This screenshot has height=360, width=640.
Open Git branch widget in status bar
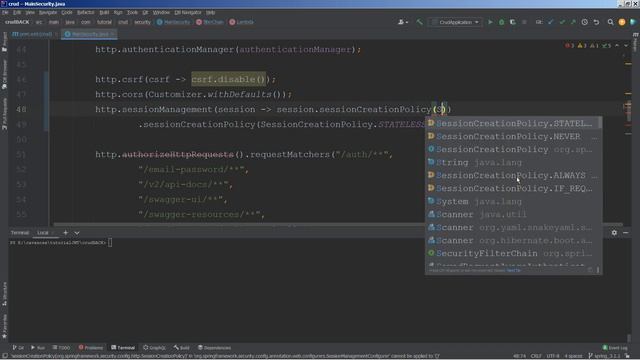[x=603, y=356]
